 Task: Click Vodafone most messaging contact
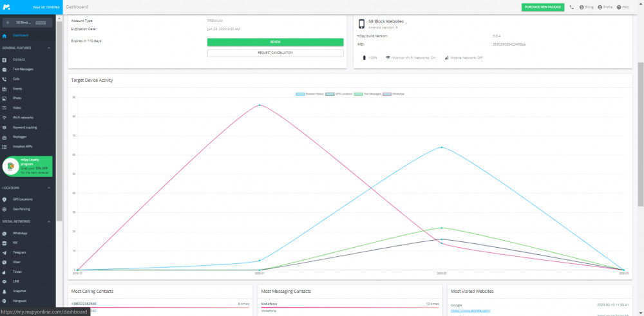(269, 304)
